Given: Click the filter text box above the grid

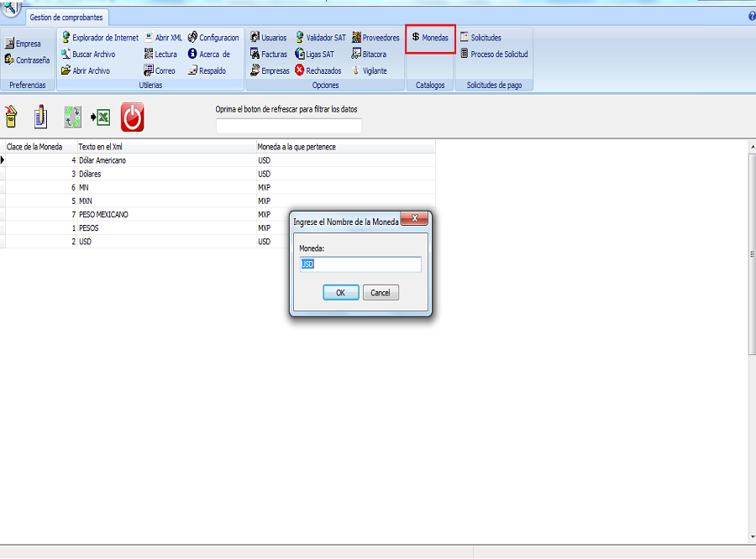Looking at the screenshot, I should click(x=288, y=126).
